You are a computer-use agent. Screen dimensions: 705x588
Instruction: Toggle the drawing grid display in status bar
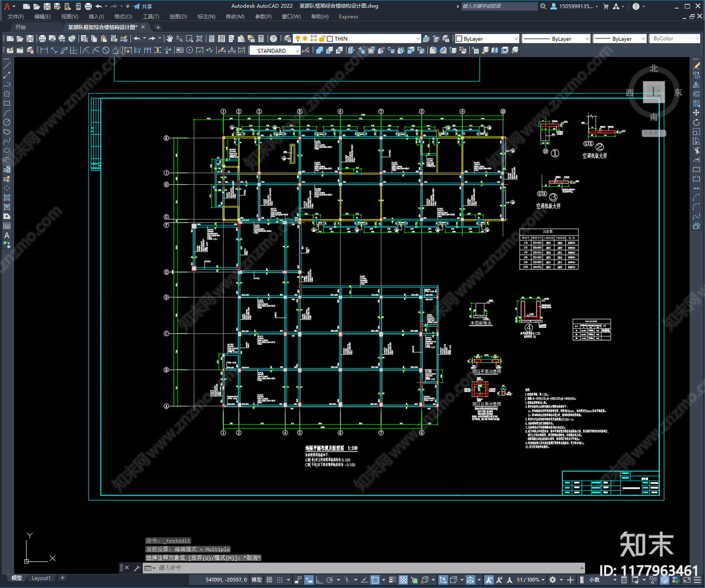(x=269, y=580)
